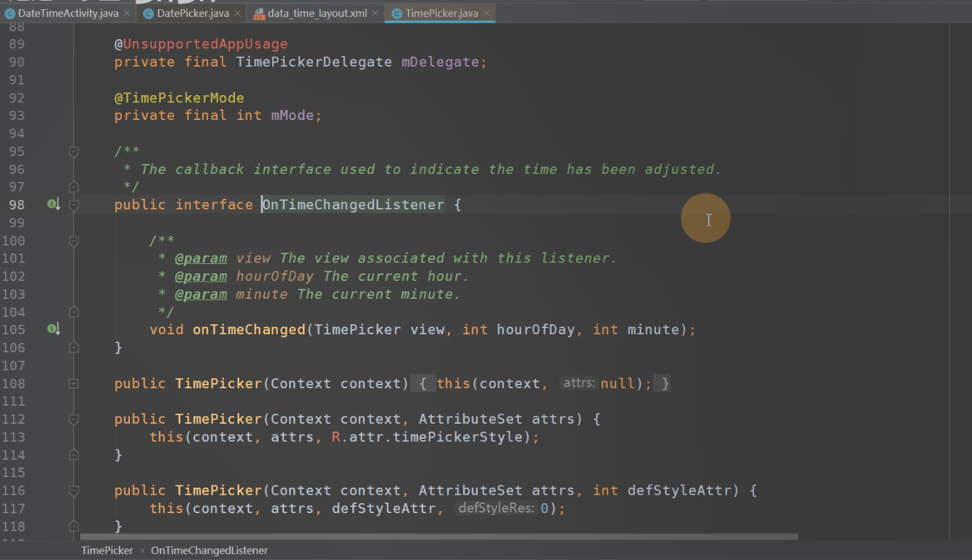Image resolution: width=972 pixels, height=560 pixels.
Task: Close the data_time_layout.xml tab
Action: click(375, 13)
